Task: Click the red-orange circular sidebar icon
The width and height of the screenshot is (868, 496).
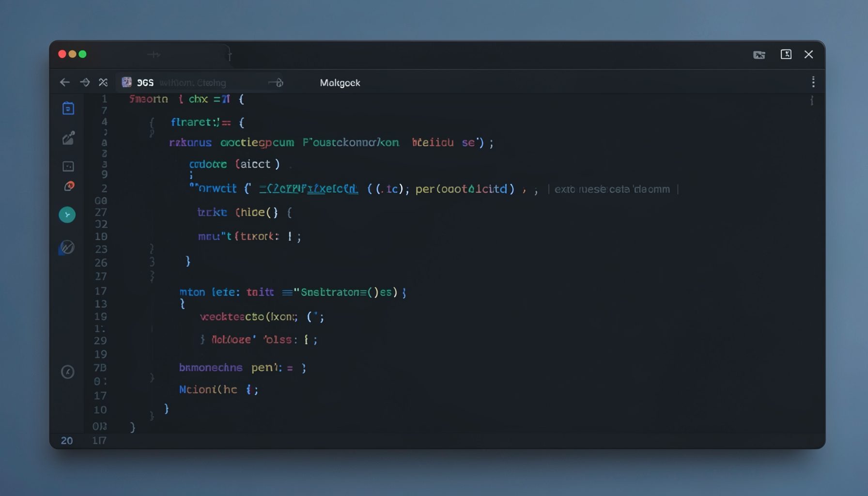Action: coord(69,186)
